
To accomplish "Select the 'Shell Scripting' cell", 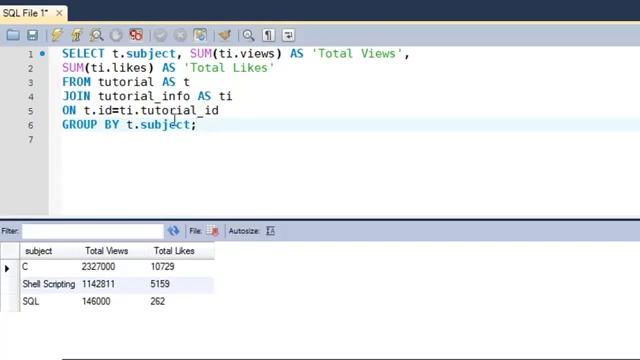I will [x=49, y=284].
